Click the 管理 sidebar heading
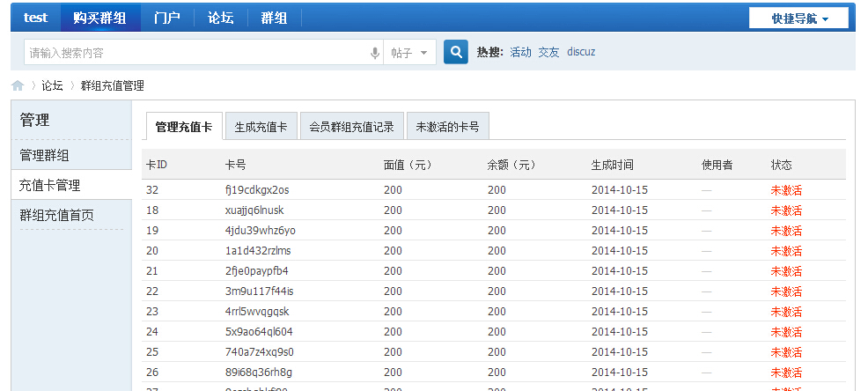The width and height of the screenshot is (868, 391). coord(35,120)
